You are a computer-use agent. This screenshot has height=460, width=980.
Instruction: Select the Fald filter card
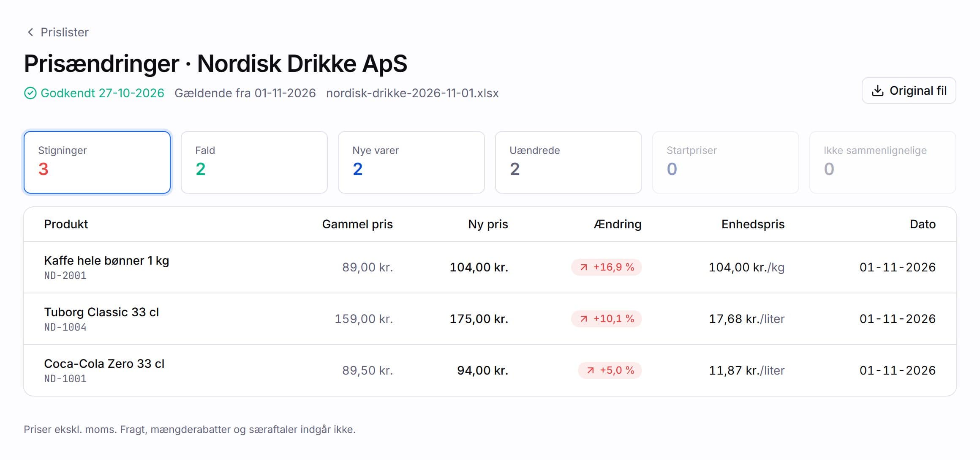254,162
